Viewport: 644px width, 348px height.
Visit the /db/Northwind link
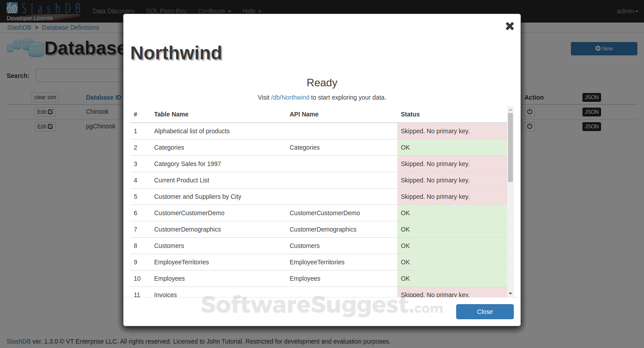[290, 97]
